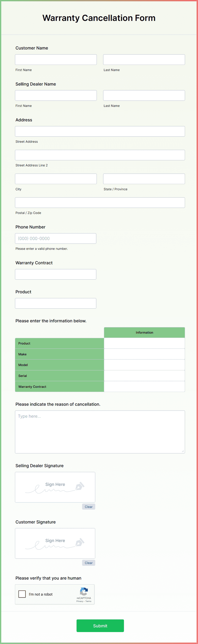Screen dimensions: 198x644
Task: Click the City input field
Action: tap(56, 179)
